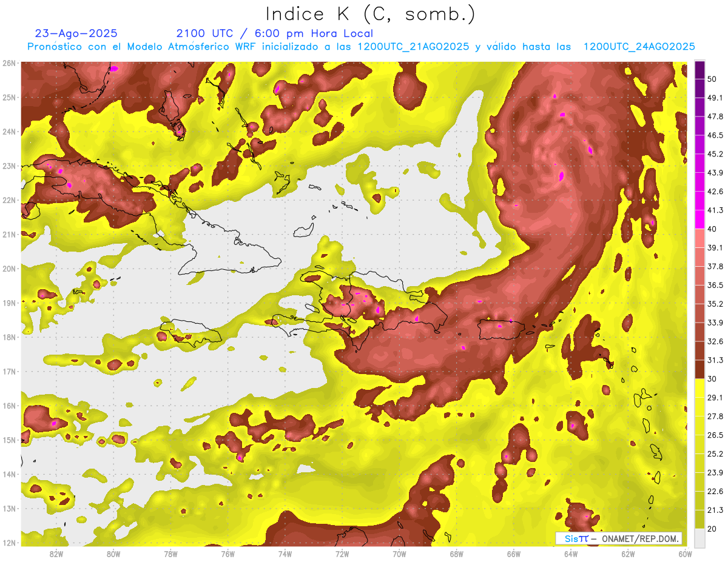Click the "12N" latitude label
Screen dimensions: 728x562
[x=9, y=543]
